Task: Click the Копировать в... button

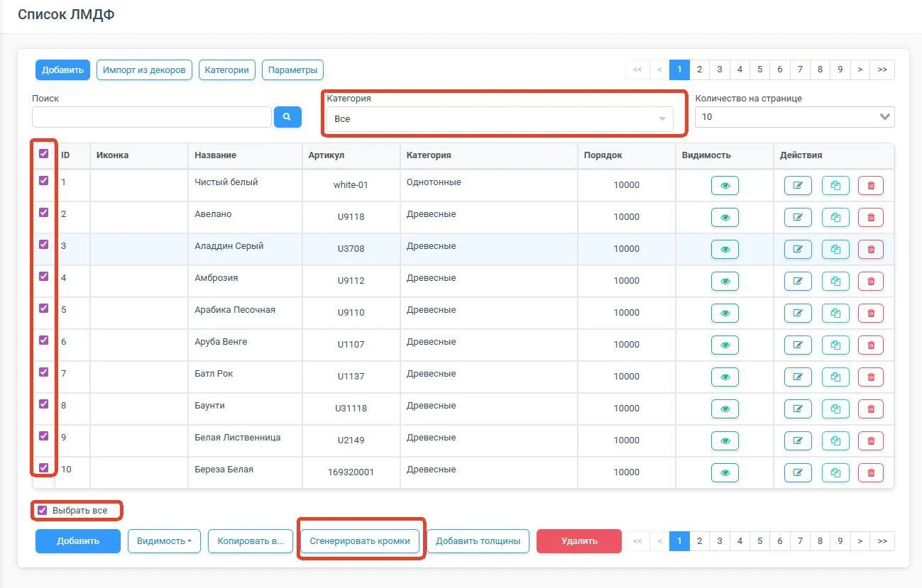Action: pos(251,540)
